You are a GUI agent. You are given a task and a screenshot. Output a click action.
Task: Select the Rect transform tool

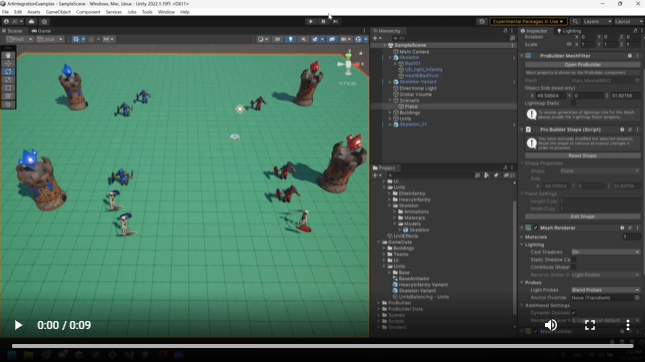(8, 88)
